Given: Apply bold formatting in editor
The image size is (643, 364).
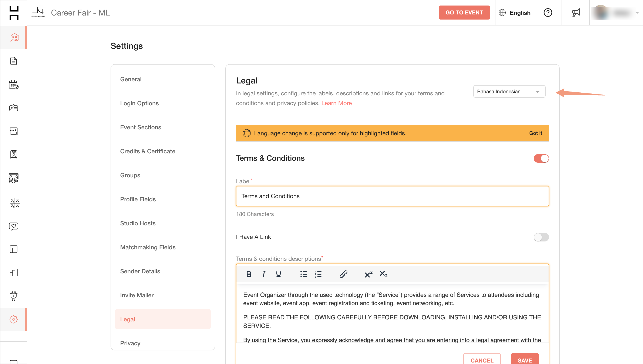Looking at the screenshot, I should [x=249, y=274].
